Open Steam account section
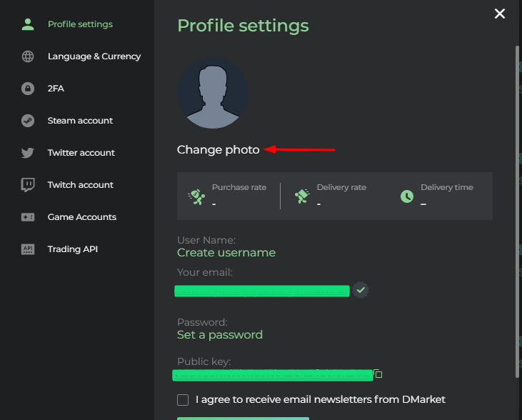 80,121
